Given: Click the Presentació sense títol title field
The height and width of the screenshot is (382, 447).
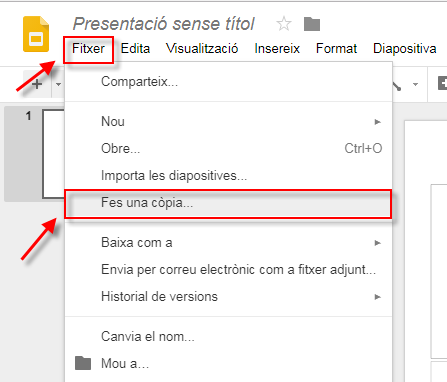Looking at the screenshot, I should (x=163, y=24).
